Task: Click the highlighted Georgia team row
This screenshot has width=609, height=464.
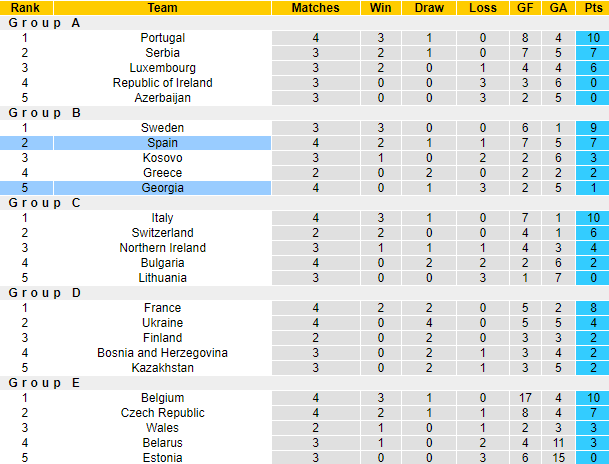Action: (163, 188)
